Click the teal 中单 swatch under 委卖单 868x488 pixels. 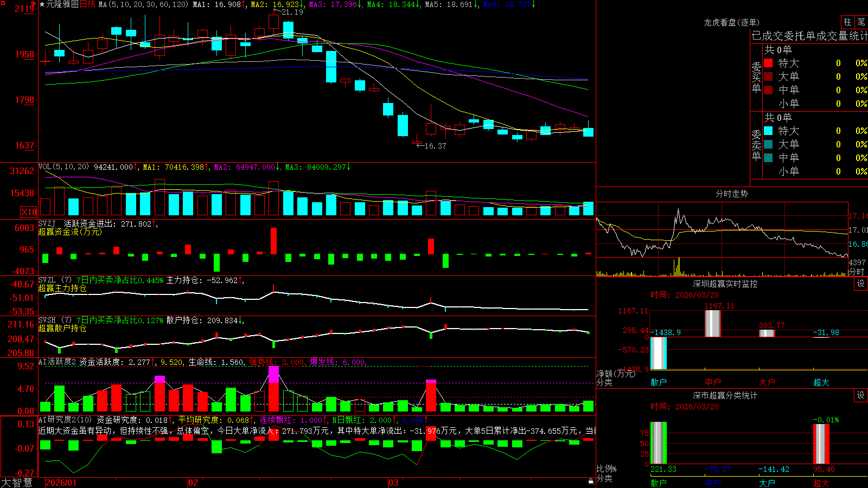pos(768,158)
